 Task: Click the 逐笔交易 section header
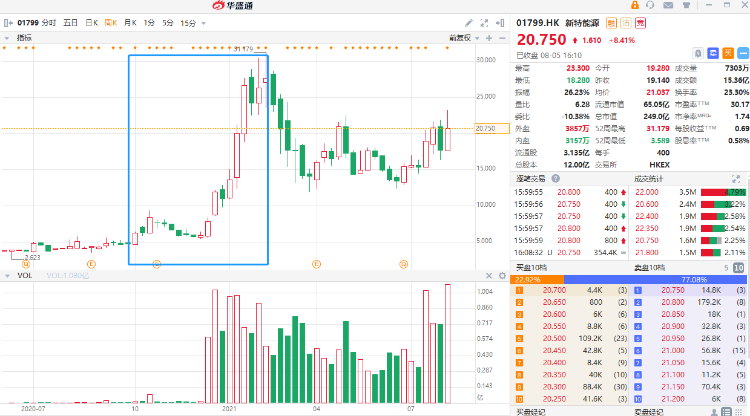530,179
